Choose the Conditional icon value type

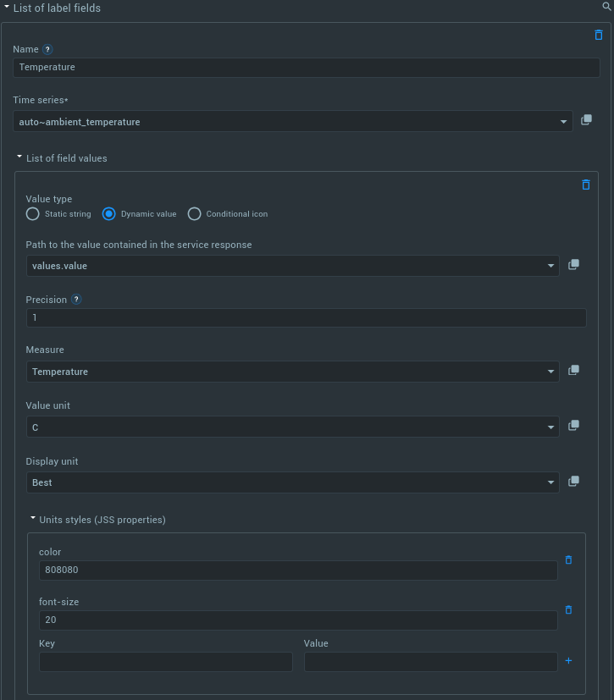click(x=194, y=214)
